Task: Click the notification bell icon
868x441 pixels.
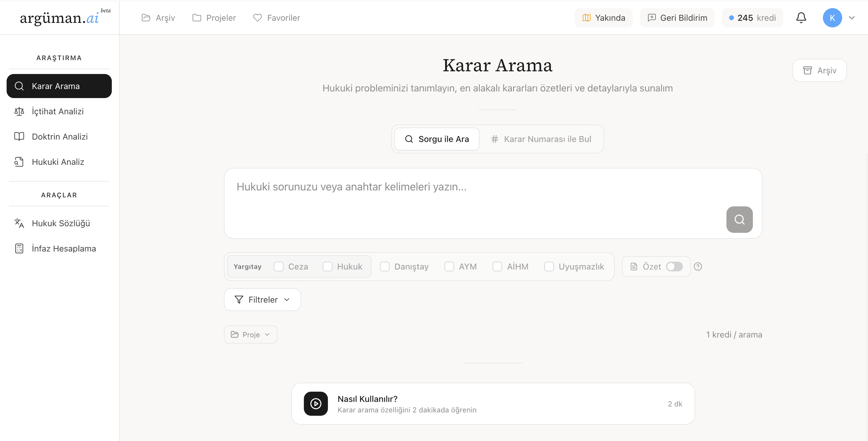Action: pos(801,17)
